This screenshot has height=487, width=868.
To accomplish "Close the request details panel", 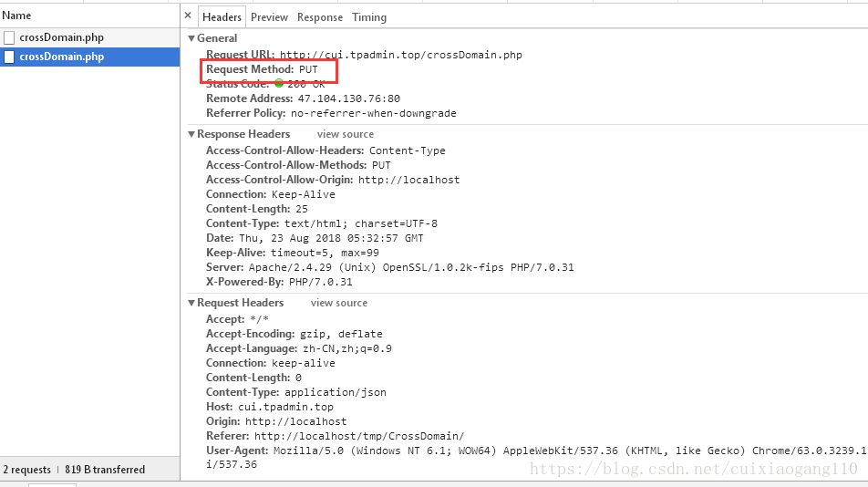I will tap(188, 16).
